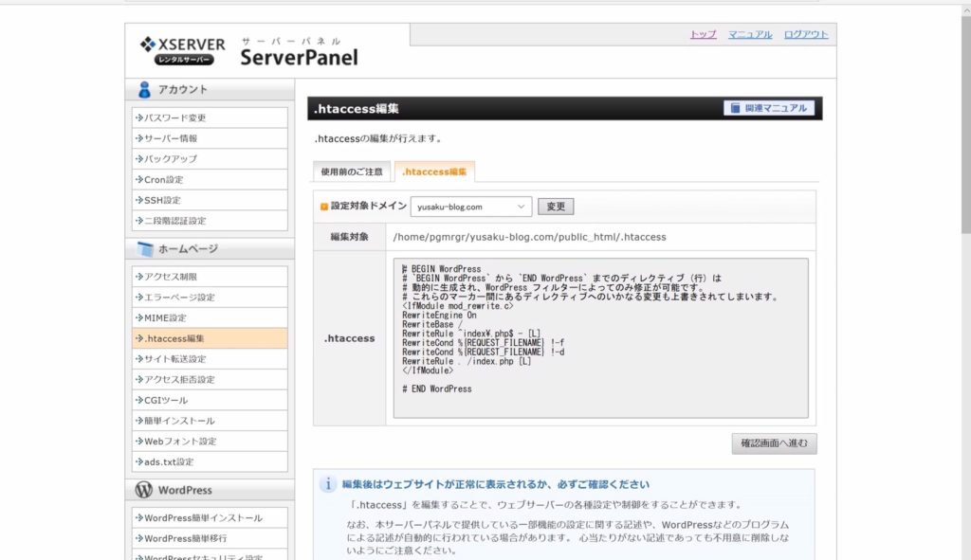Click the .htaccess編集 page heading
The width and height of the screenshot is (971, 560).
click(357, 109)
